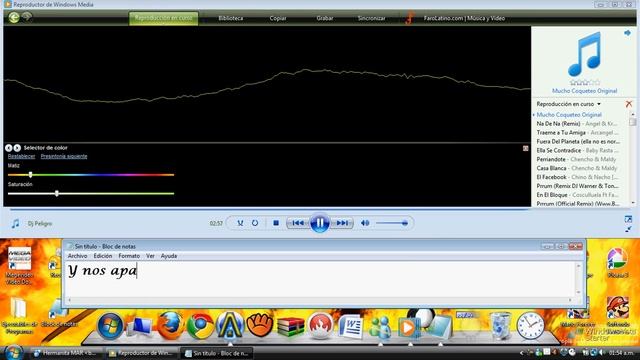Adjust the Media Player volume slider
The image size is (640, 360).
(392, 223)
